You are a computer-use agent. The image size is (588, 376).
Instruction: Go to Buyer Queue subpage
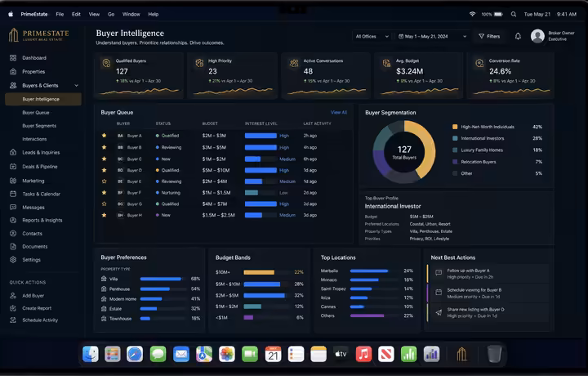[36, 113]
